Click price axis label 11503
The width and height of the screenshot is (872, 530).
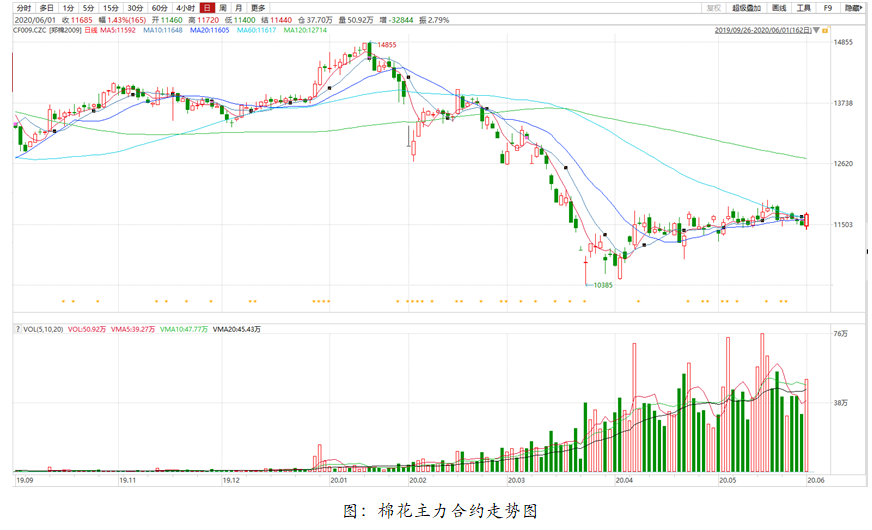click(x=843, y=225)
